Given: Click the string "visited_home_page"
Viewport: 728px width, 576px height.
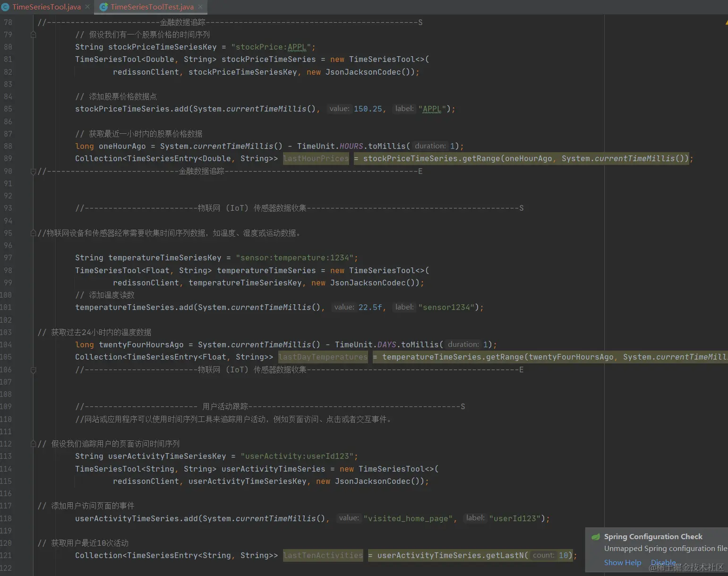Looking at the screenshot, I should 408,518.
